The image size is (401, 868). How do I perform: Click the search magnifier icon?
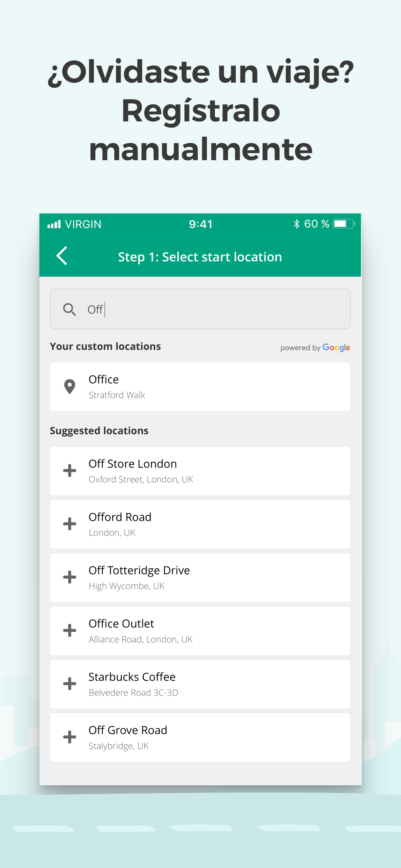pos(69,309)
